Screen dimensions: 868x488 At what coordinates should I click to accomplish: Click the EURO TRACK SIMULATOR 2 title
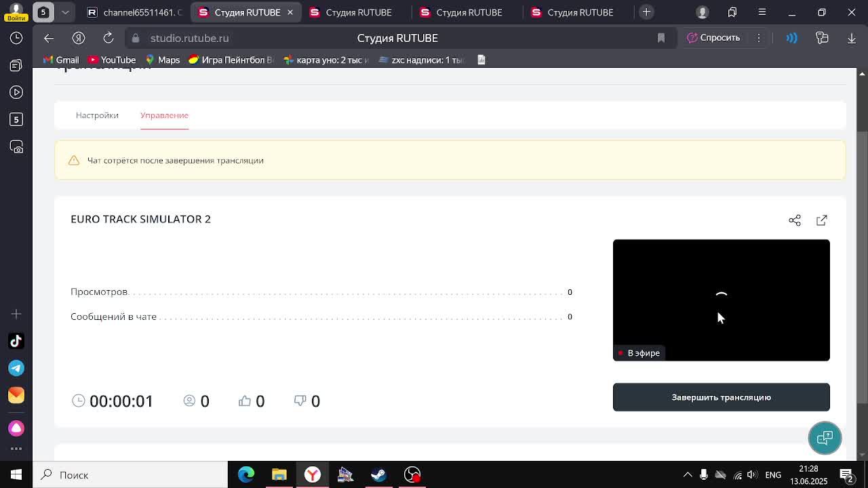pos(140,219)
